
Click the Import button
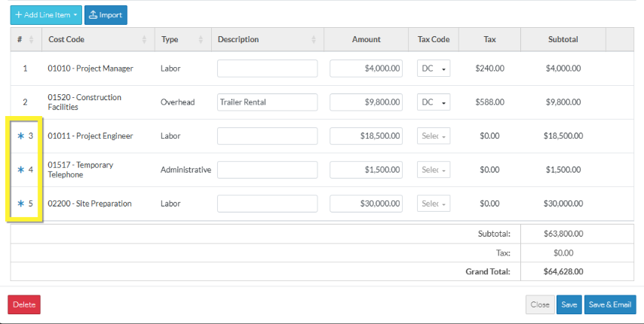click(x=106, y=15)
